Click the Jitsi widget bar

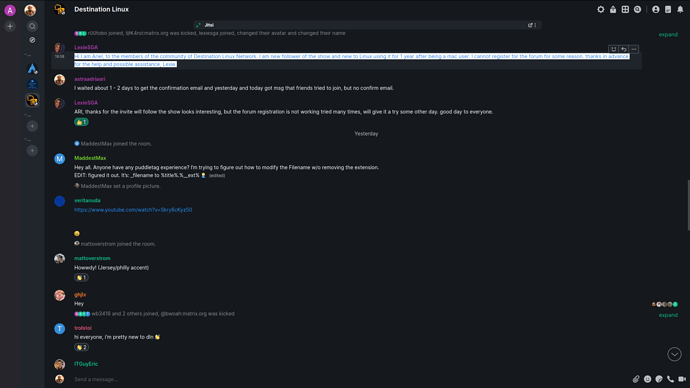(367, 25)
